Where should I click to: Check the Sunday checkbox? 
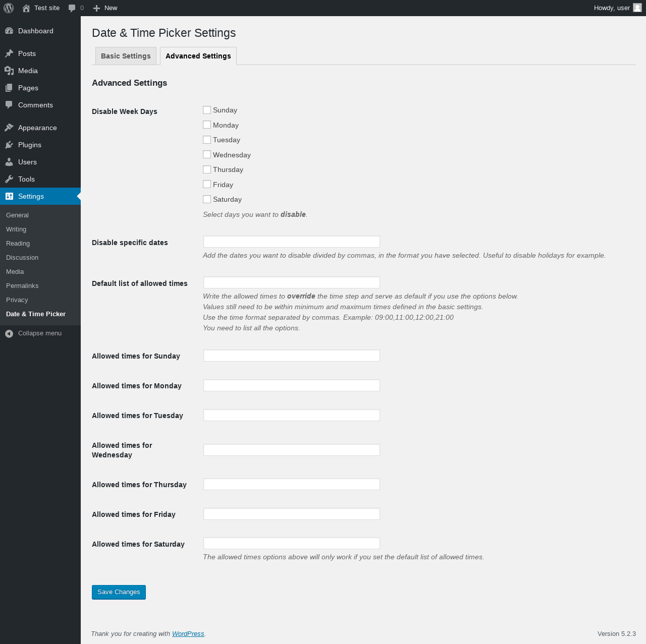point(207,110)
